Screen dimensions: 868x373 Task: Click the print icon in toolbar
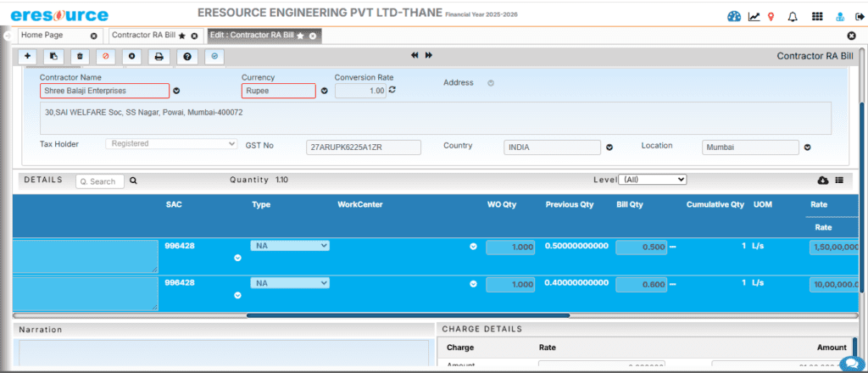(159, 56)
